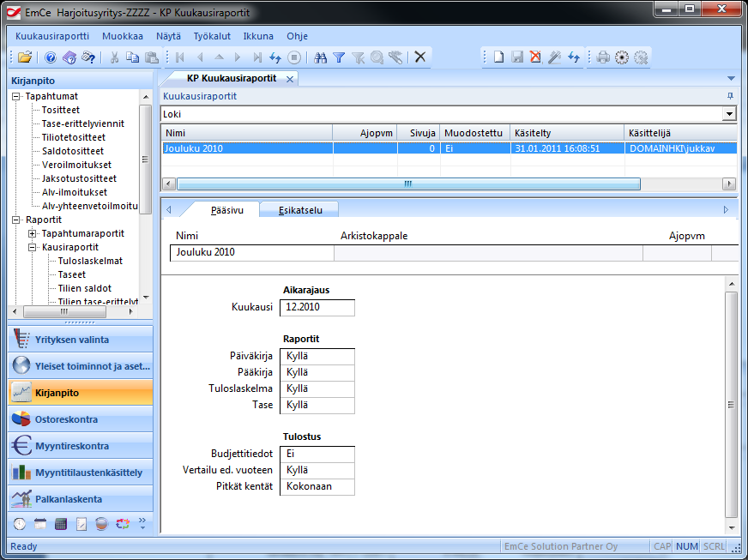Expand more navigation buttons chevron
The height and width of the screenshot is (560, 748).
(142, 523)
